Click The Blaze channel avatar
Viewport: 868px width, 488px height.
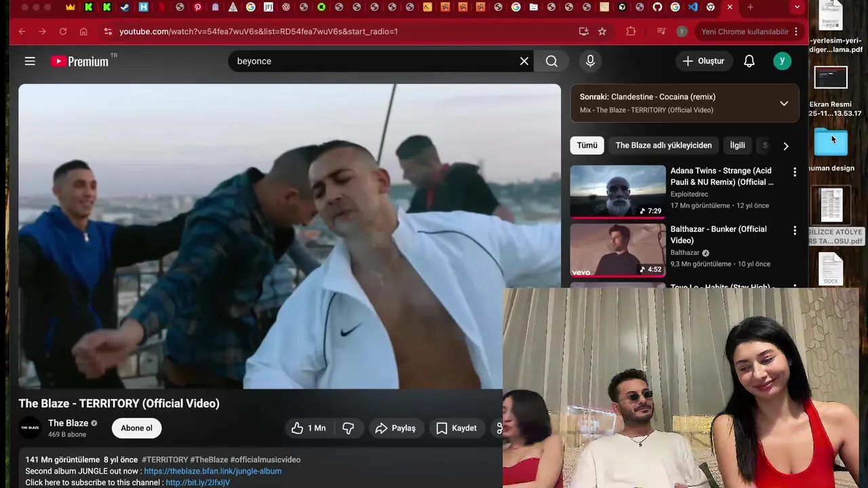click(30, 428)
